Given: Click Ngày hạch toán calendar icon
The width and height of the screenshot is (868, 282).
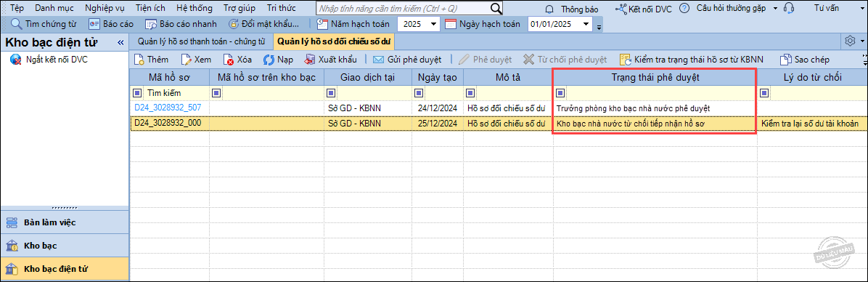Looking at the screenshot, I should pos(451,24).
